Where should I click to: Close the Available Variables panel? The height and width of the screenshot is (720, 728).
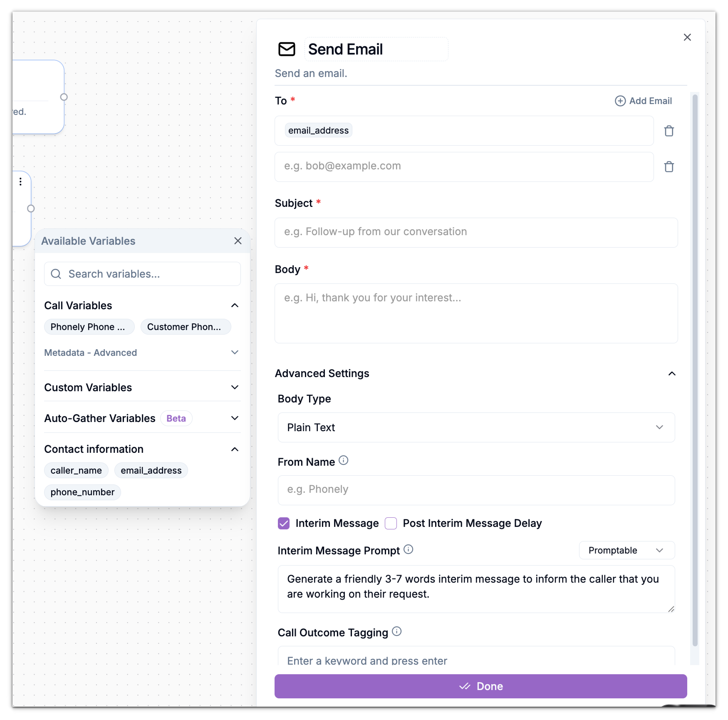click(x=238, y=241)
